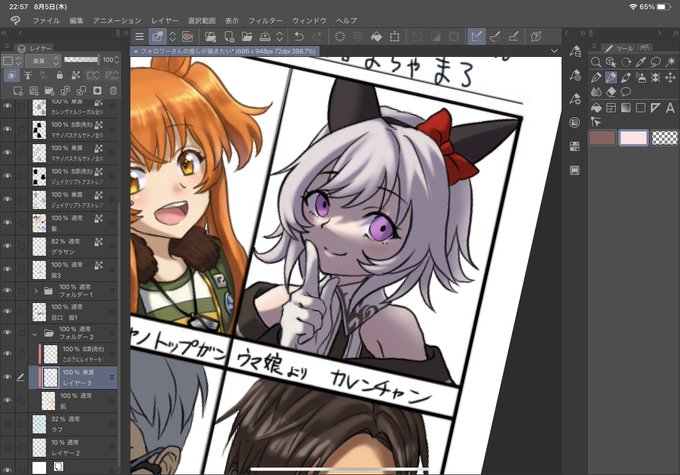Select the Auto select magic wand tool
Screen dimensions: 680x475
pyautogui.click(x=670, y=62)
